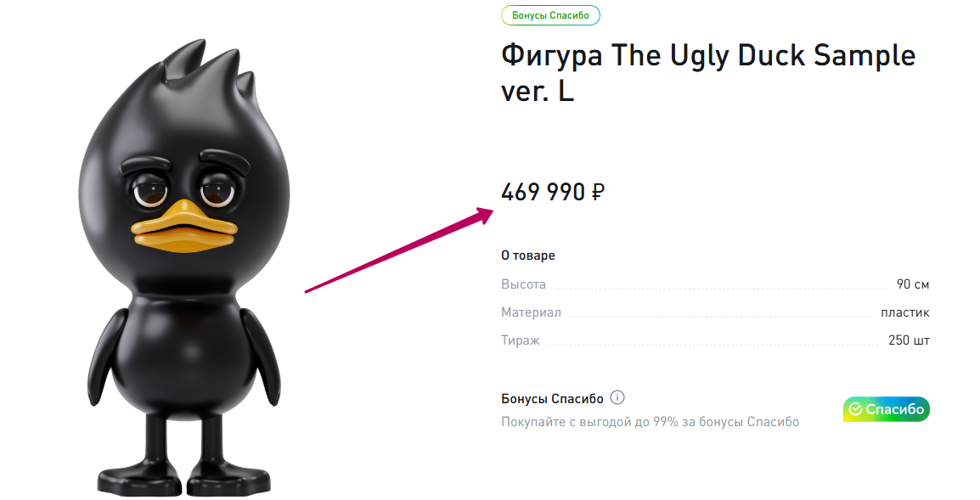Click the Материал attribute label
The height and width of the screenshot is (500, 980).
532,312
